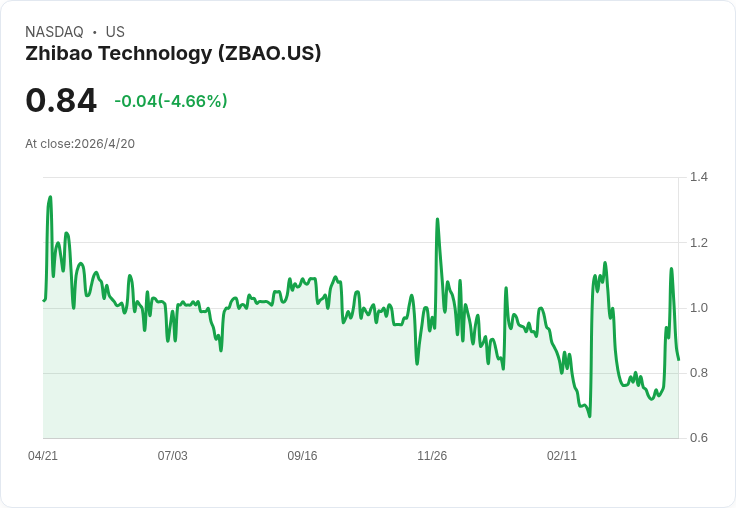Click the 1.2 price axis label
The image size is (736, 508).
[x=698, y=243]
